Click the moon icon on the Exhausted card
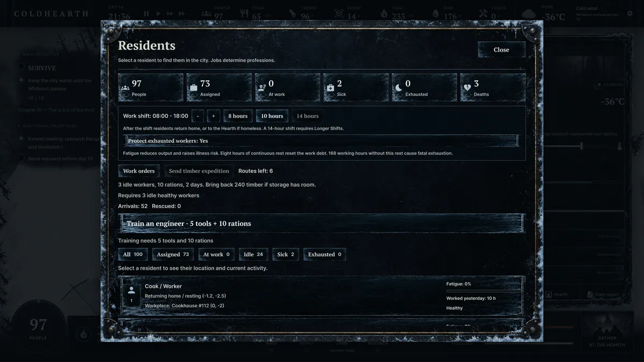Screen dimensions: 644x362 399,88
